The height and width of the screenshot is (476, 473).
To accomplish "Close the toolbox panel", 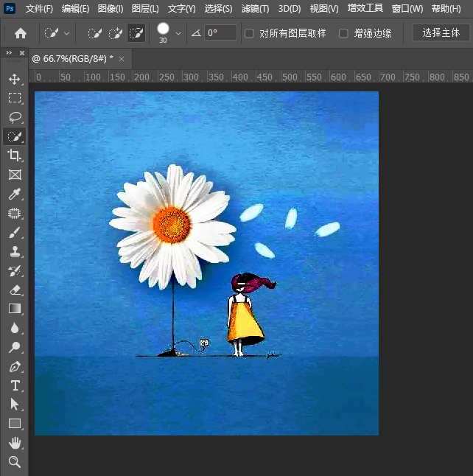I will point(22,53).
